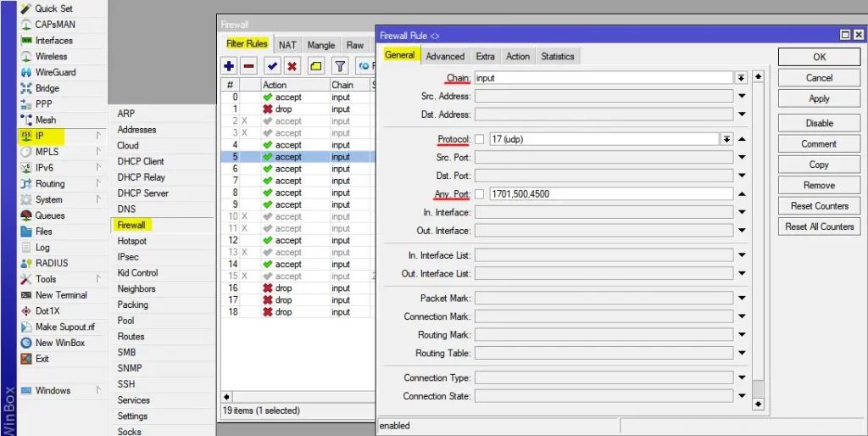This screenshot has width=868, height=436.
Task: Expand the Dst. Address field arrow
Action: click(x=742, y=115)
